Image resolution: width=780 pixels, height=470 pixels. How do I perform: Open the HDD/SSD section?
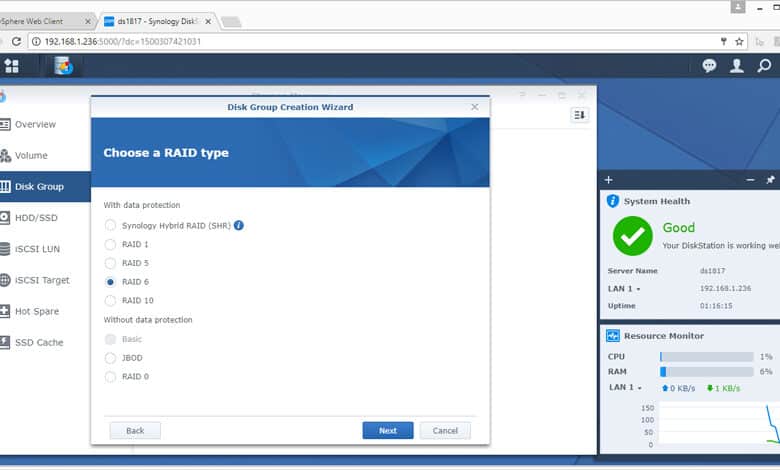click(x=36, y=218)
